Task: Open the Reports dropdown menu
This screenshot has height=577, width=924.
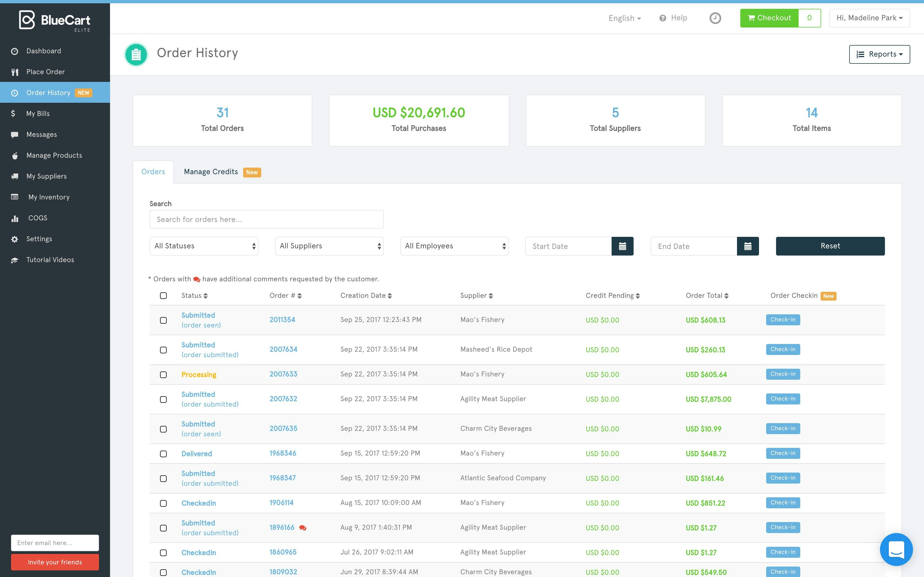Action: point(879,54)
